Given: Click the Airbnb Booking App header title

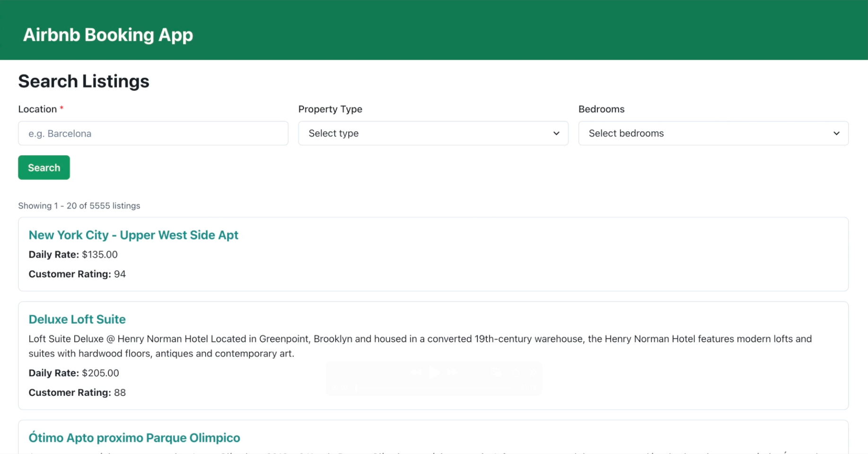Looking at the screenshot, I should [x=108, y=35].
